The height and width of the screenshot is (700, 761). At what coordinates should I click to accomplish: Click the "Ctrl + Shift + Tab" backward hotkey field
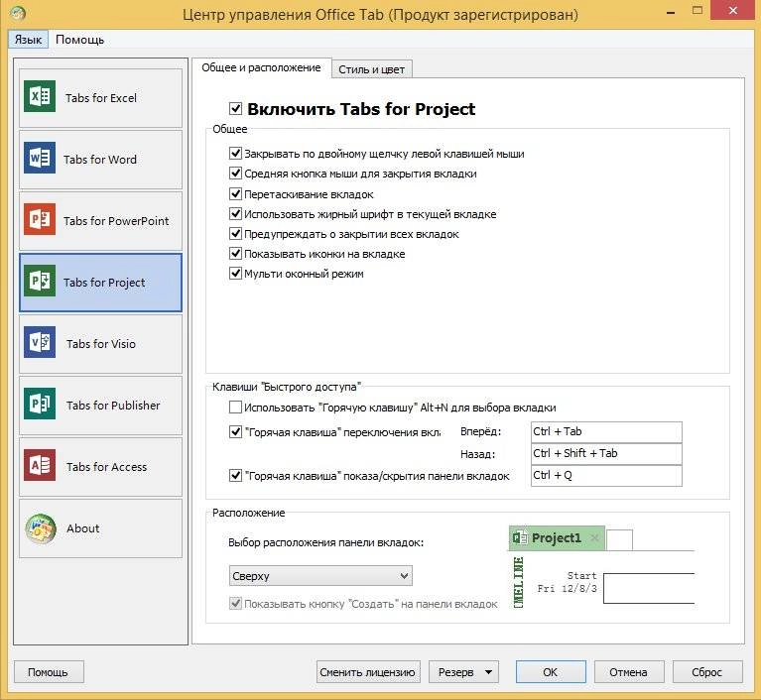tap(606, 453)
